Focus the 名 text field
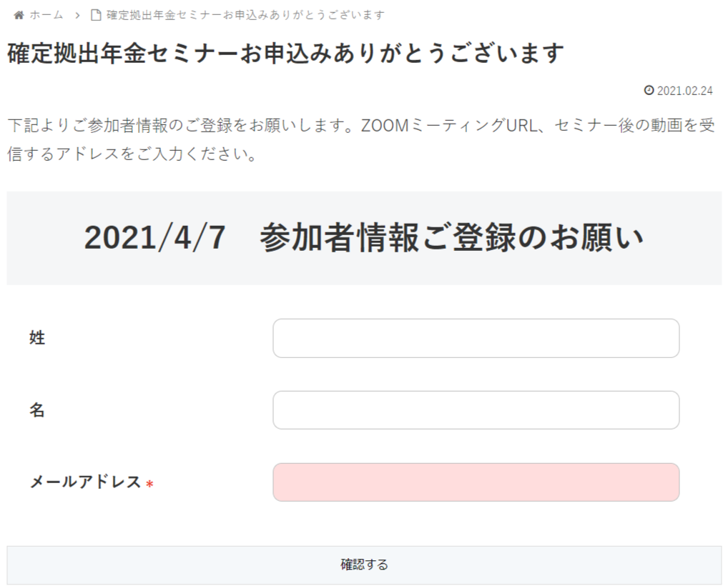 pos(476,410)
